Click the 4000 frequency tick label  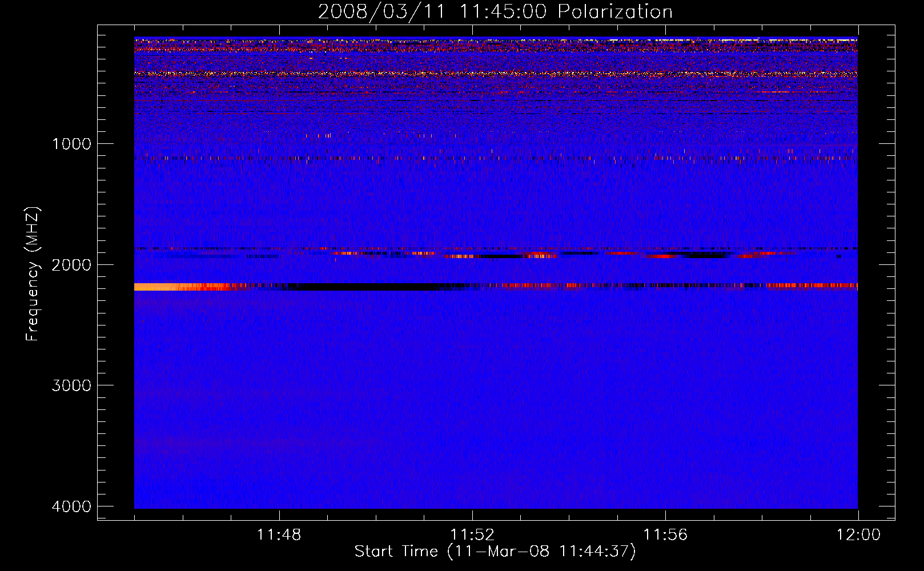(71, 506)
